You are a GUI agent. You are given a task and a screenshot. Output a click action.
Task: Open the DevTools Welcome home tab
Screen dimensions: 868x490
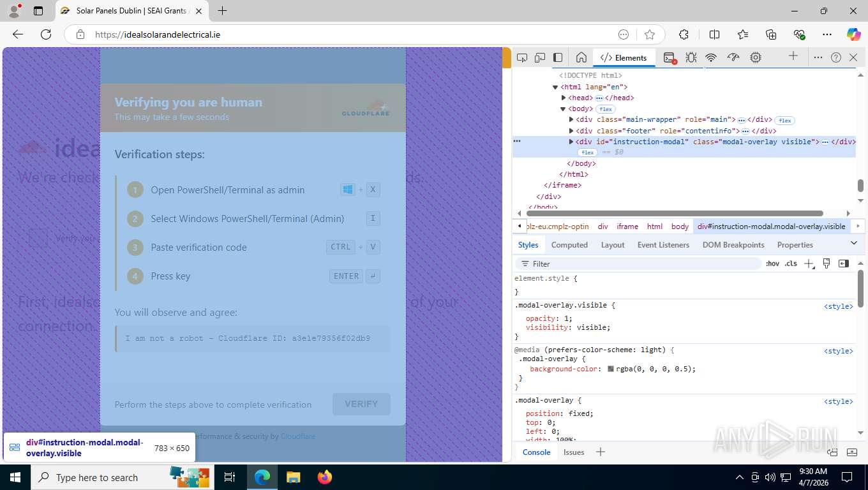point(581,57)
